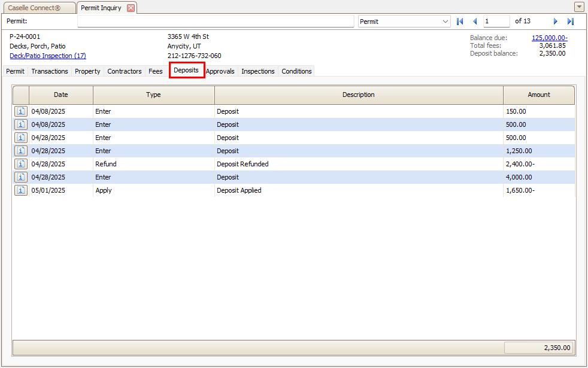The width and height of the screenshot is (588, 368).
Task: Open info icon for the Deposit Applied row
Action: pyautogui.click(x=21, y=190)
